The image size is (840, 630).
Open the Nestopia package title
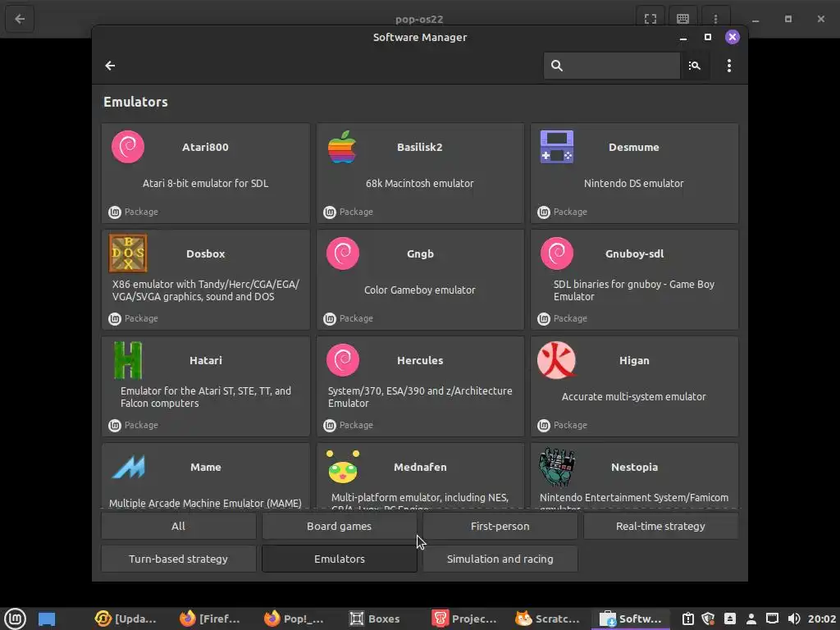coord(634,467)
